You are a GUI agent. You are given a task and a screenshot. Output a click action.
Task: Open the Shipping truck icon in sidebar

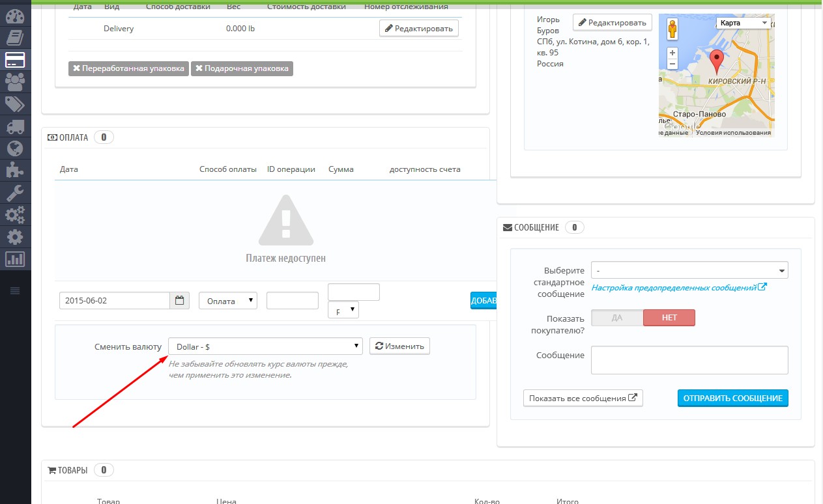point(15,126)
